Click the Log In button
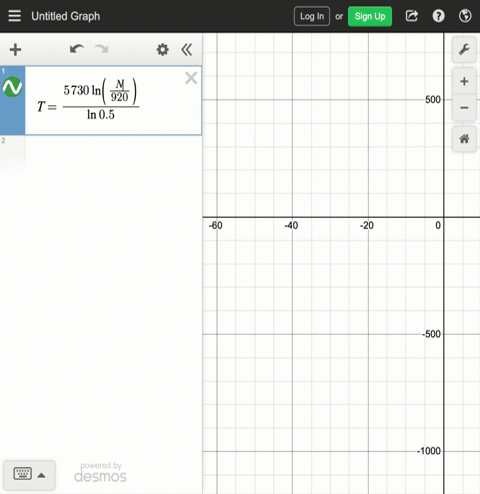The height and width of the screenshot is (494, 480). tap(312, 16)
